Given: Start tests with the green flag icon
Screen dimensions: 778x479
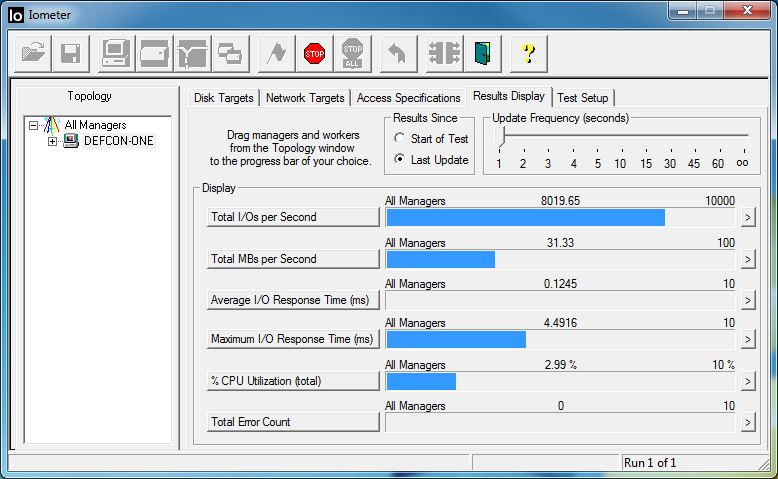Looking at the screenshot, I should 276,53.
